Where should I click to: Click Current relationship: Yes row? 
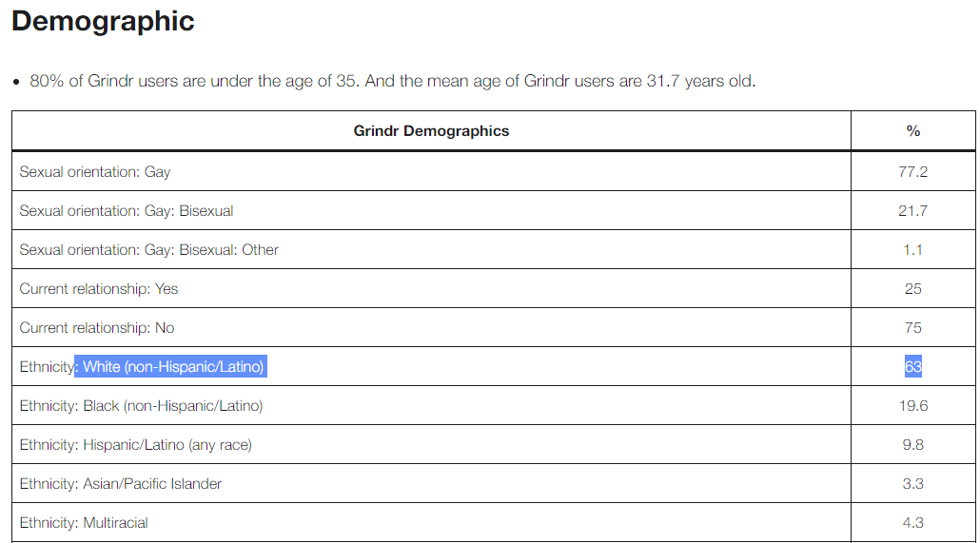click(99, 289)
